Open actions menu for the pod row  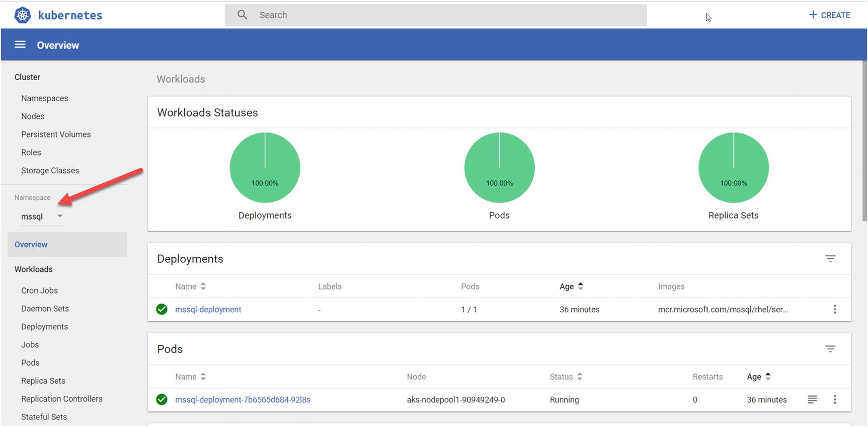[835, 399]
